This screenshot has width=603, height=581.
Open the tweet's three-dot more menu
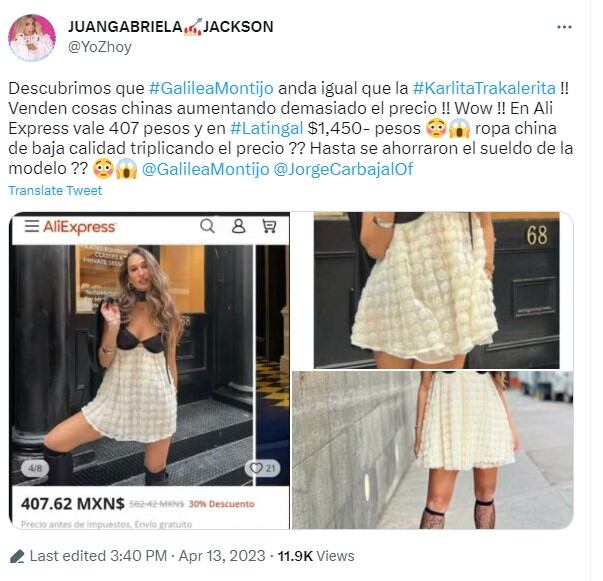564,27
